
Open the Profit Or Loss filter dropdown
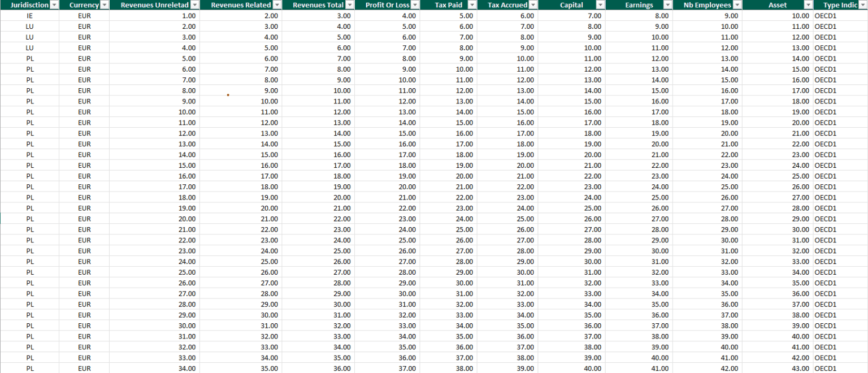(415, 5)
